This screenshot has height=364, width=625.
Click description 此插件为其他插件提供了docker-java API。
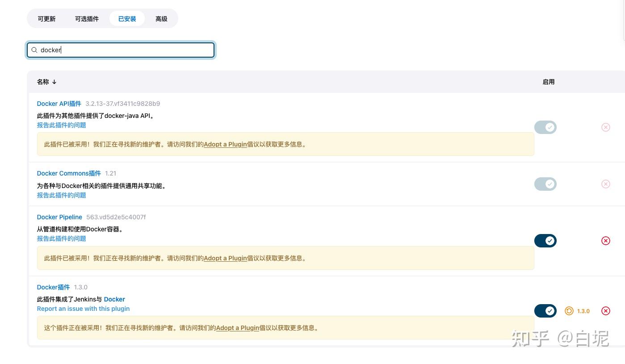click(x=96, y=116)
